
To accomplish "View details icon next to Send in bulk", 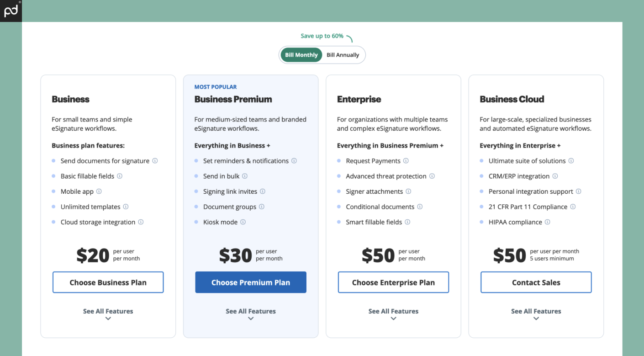I will coord(244,176).
